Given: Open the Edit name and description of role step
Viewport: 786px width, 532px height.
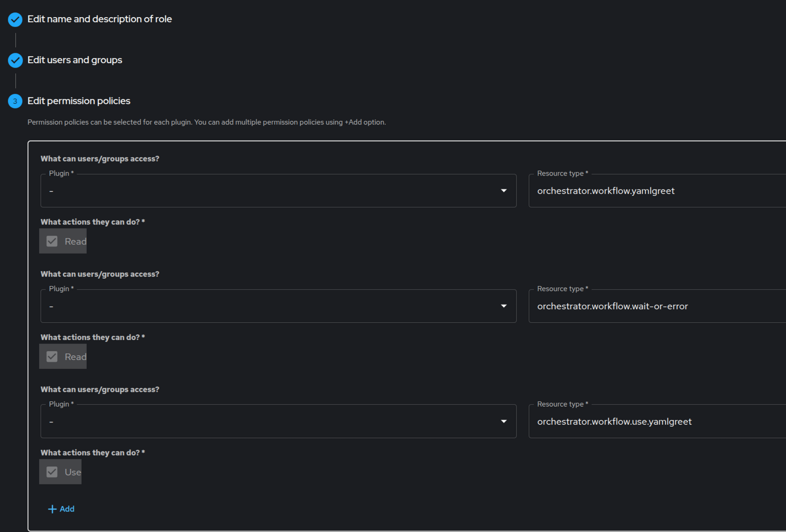Looking at the screenshot, I should (99, 19).
